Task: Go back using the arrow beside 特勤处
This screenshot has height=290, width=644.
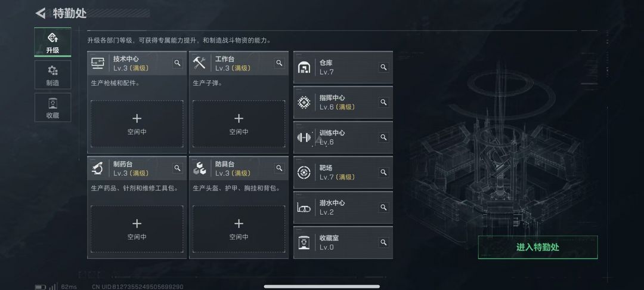Action: (41, 13)
